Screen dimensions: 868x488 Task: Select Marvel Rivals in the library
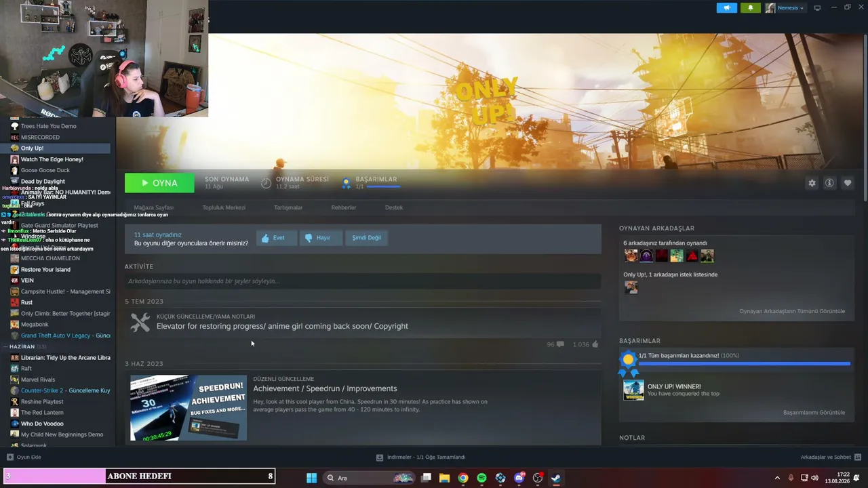coord(38,380)
